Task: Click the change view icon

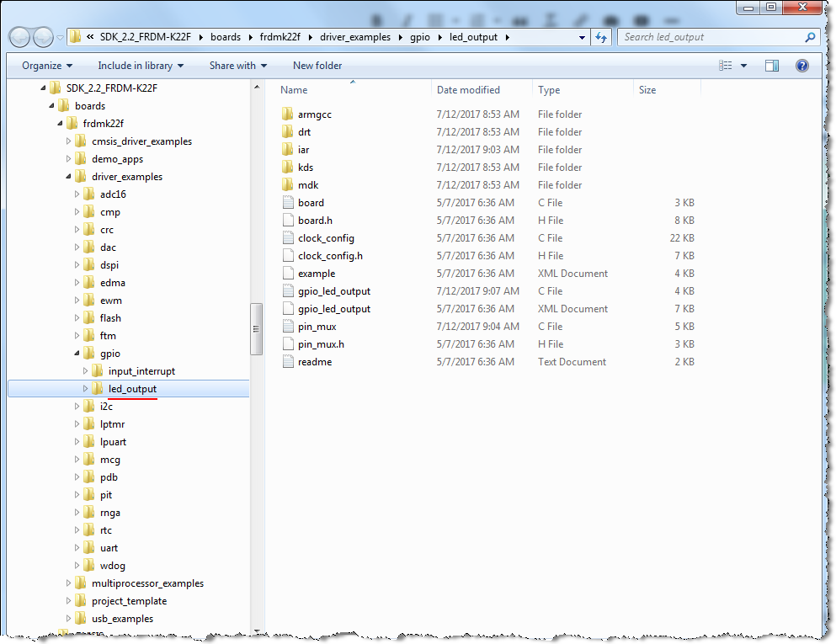Action: (x=725, y=66)
